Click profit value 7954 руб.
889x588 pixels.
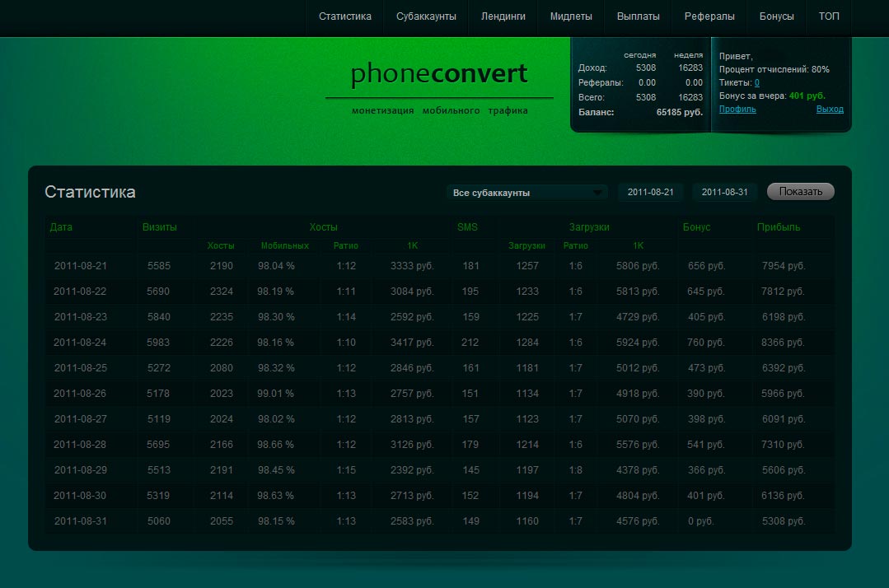[784, 266]
